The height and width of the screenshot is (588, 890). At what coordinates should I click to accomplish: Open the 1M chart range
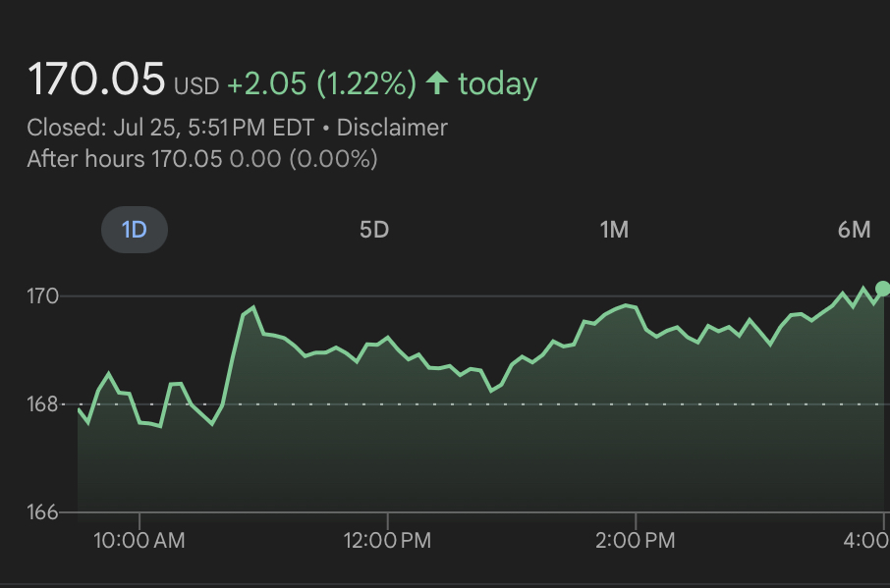[x=614, y=230]
